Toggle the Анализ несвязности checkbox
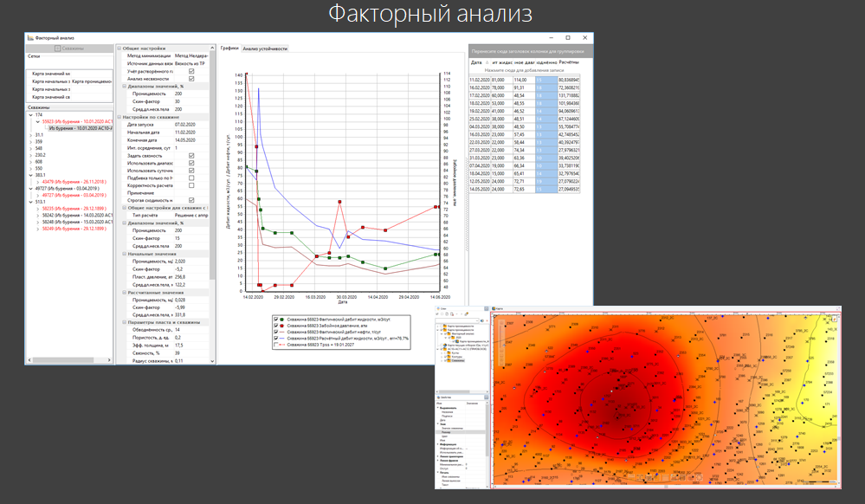 [x=191, y=79]
